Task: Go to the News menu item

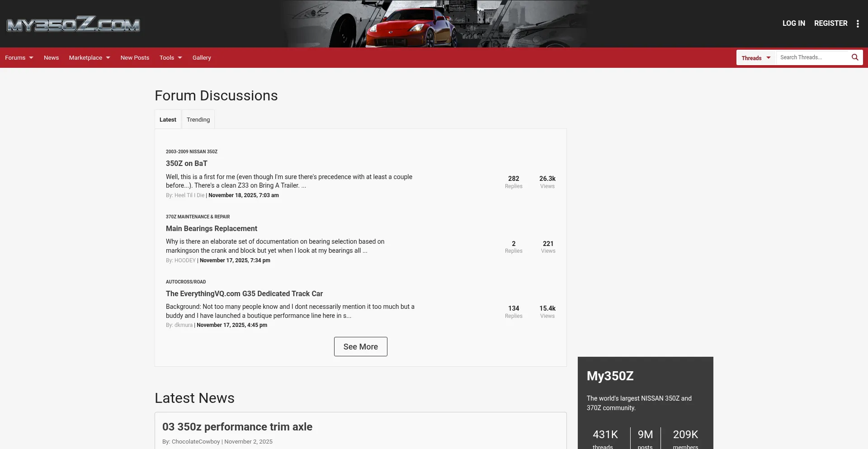Action: pyautogui.click(x=51, y=58)
